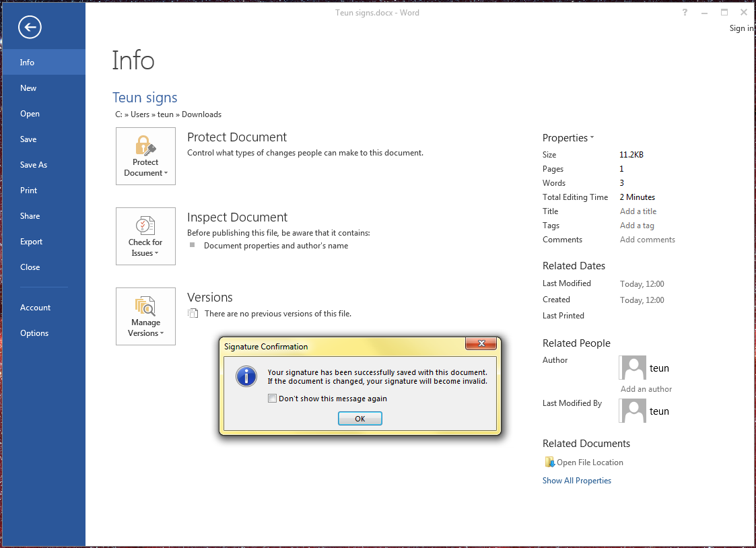Expand the Protect Document dropdown arrow
Viewport: 756px width, 548px height.
coord(166,174)
